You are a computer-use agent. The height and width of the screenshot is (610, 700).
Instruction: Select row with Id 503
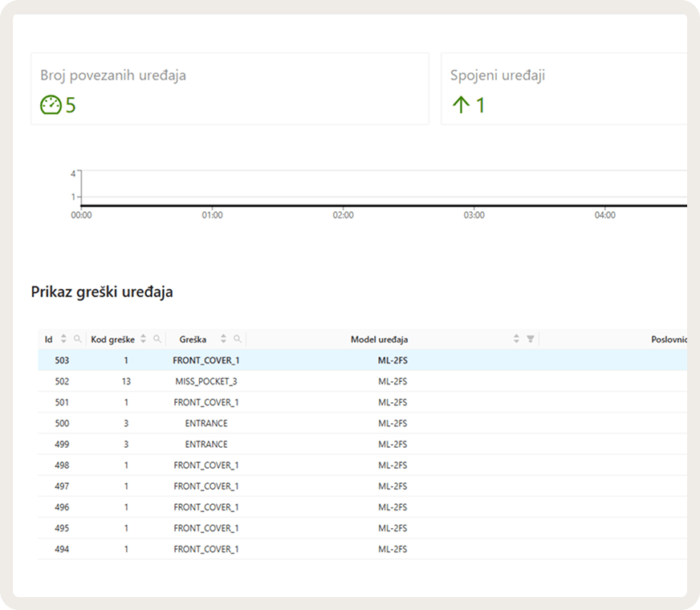pyautogui.click(x=363, y=360)
